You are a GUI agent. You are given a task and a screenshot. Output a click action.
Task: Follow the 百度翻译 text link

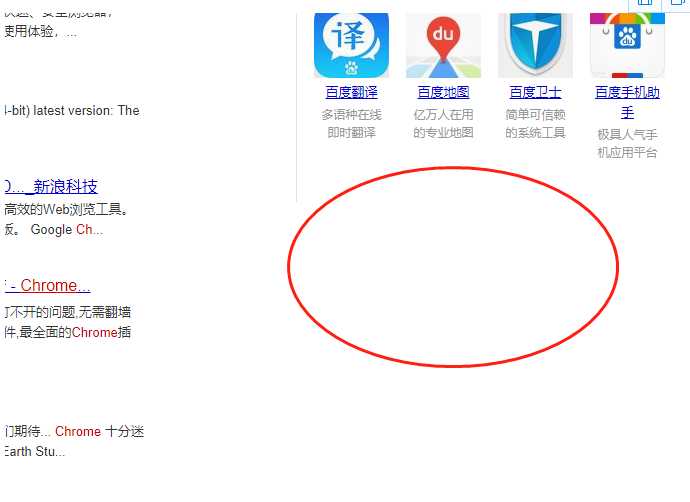[x=351, y=92]
